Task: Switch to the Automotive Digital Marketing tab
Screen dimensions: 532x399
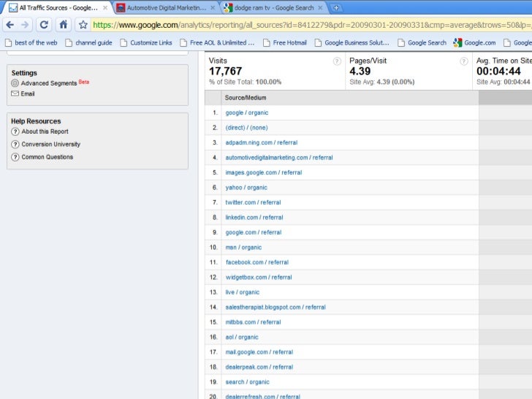Action: coord(166,7)
